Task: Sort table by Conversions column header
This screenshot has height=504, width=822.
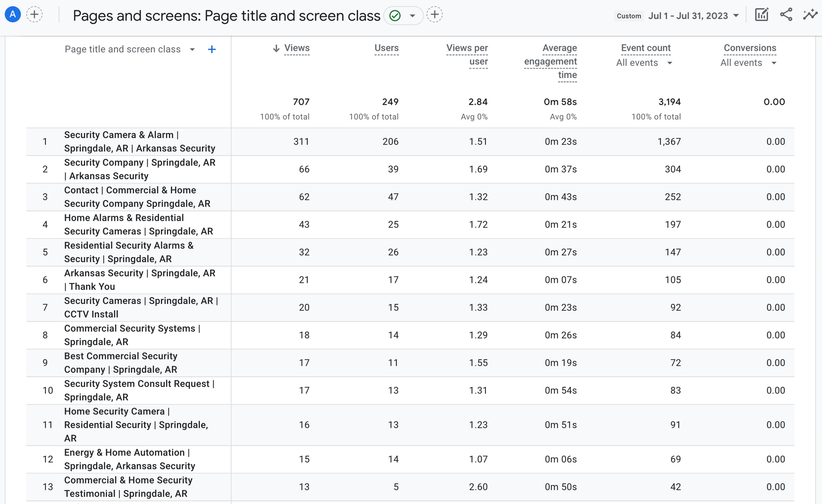Action: pos(750,48)
